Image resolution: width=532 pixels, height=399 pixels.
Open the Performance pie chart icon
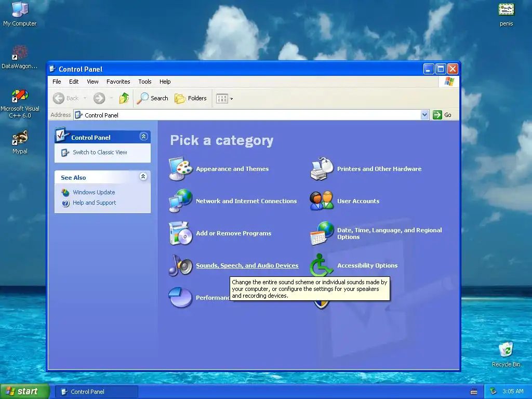click(180, 297)
